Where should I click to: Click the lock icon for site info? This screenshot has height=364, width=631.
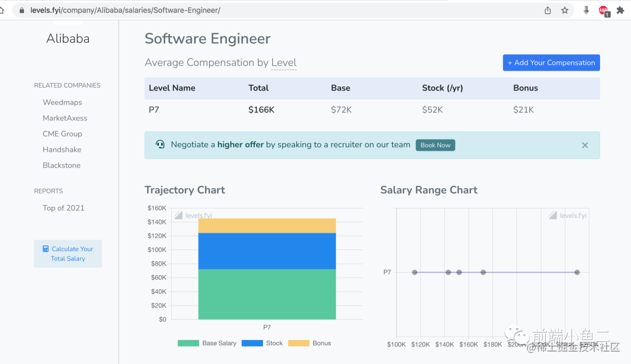pyautogui.click(x=22, y=11)
